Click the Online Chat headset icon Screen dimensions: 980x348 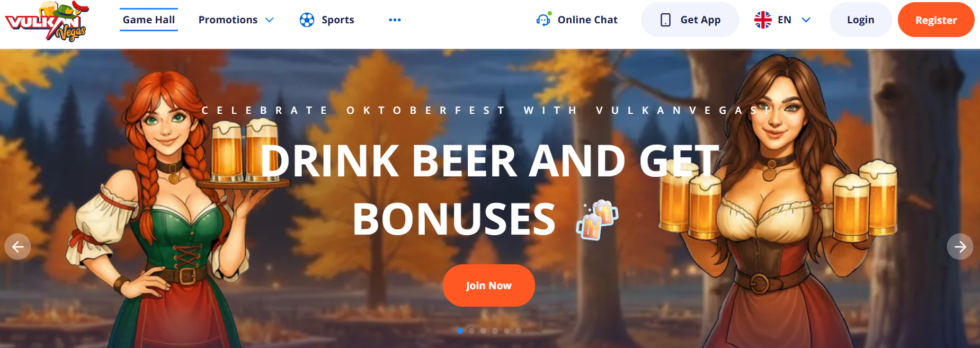pos(544,20)
